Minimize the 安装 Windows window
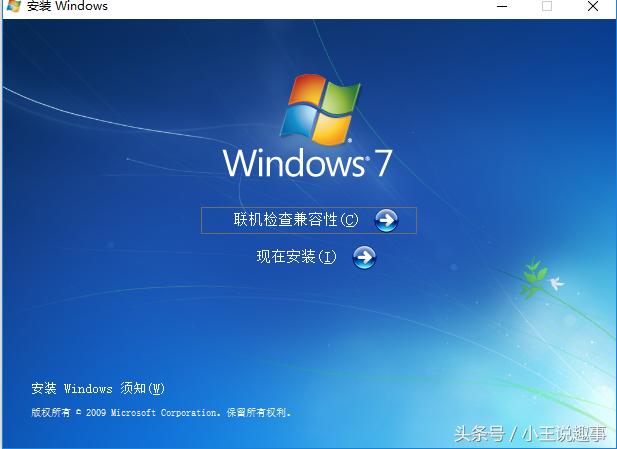The width and height of the screenshot is (617, 449). click(x=502, y=6)
